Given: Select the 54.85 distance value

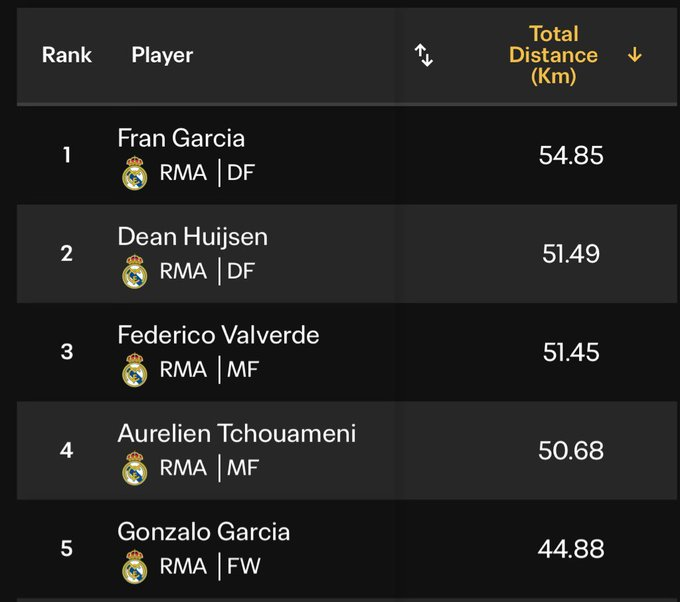Looking at the screenshot, I should [571, 155].
